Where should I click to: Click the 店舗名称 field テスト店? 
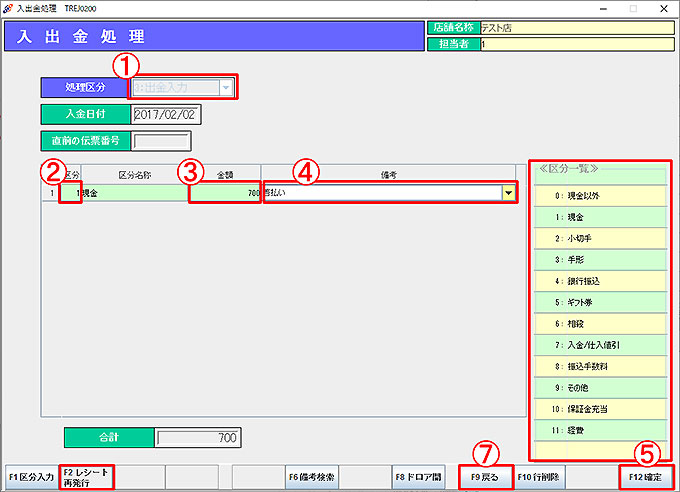coord(577,28)
